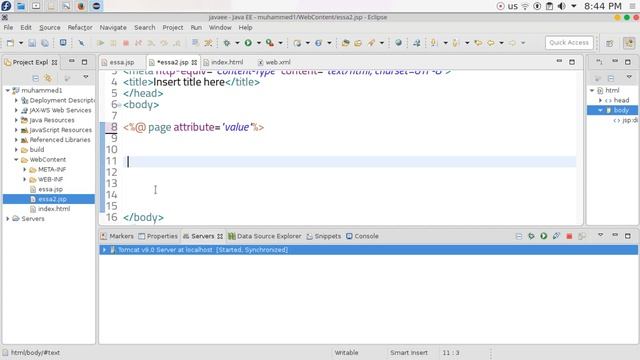Select the body node in Outline

(x=621, y=110)
